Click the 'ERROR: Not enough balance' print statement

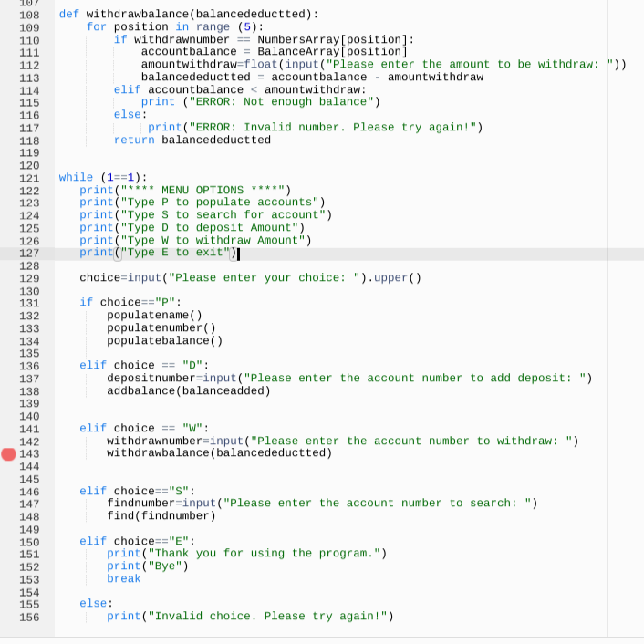tap(261, 101)
